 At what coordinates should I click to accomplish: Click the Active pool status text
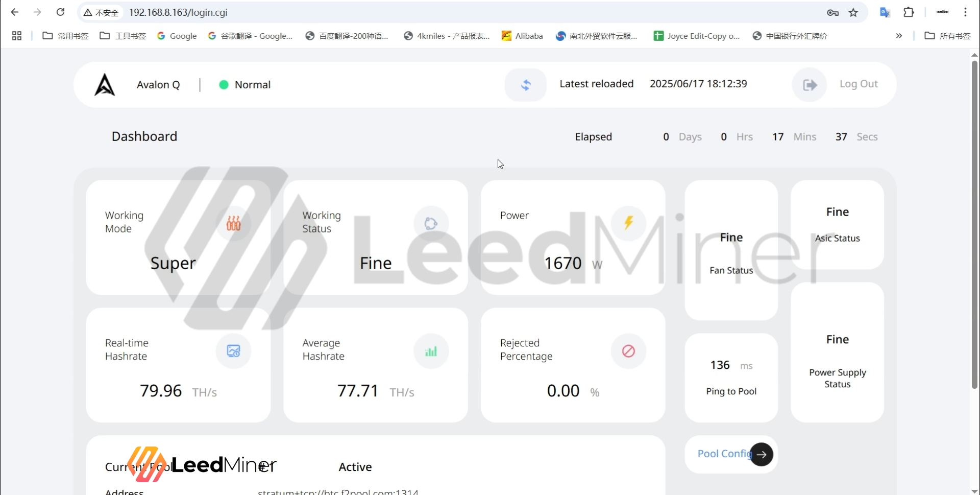click(355, 467)
